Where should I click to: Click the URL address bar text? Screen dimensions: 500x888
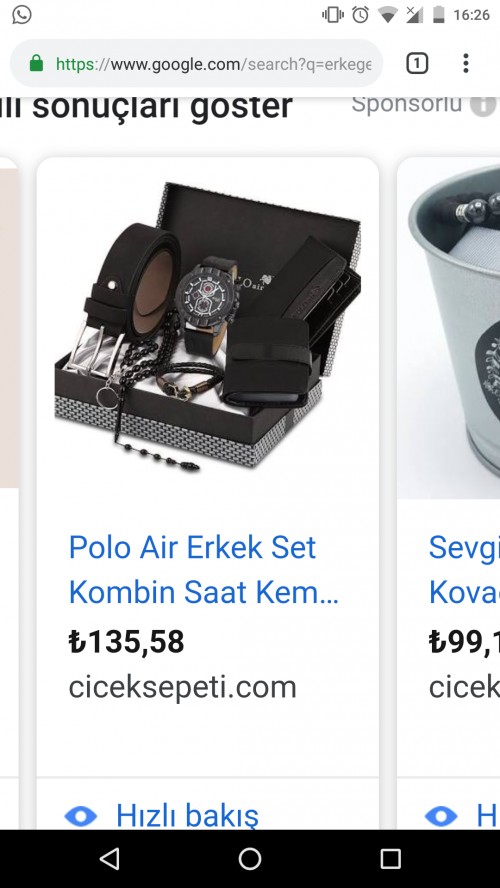coord(213,64)
